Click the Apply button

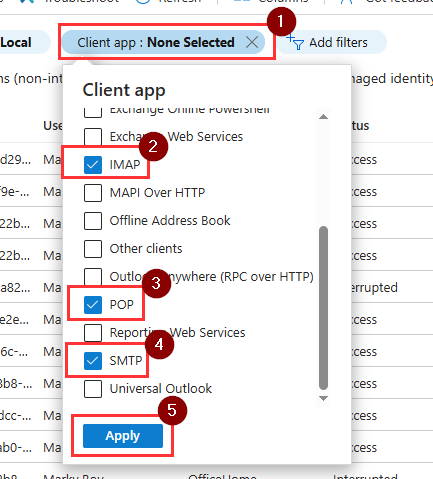click(123, 436)
